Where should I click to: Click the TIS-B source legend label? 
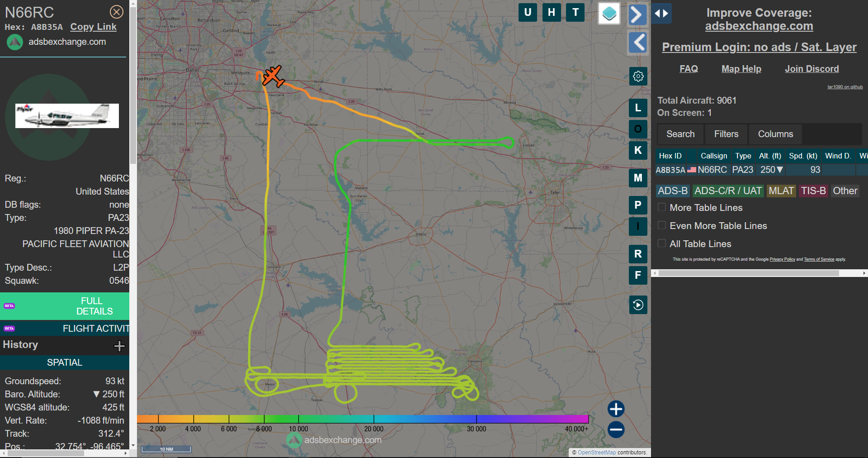click(x=813, y=191)
